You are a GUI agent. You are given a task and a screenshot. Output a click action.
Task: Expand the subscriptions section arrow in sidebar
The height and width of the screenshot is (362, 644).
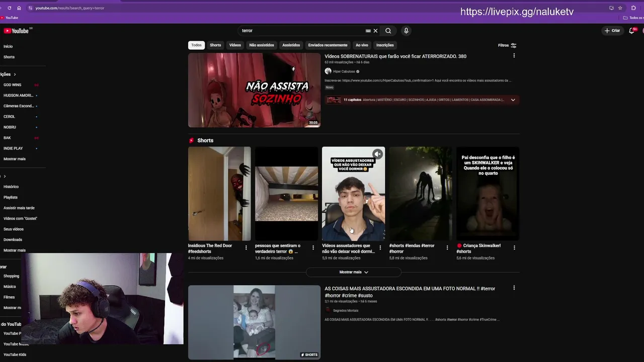(x=15, y=74)
